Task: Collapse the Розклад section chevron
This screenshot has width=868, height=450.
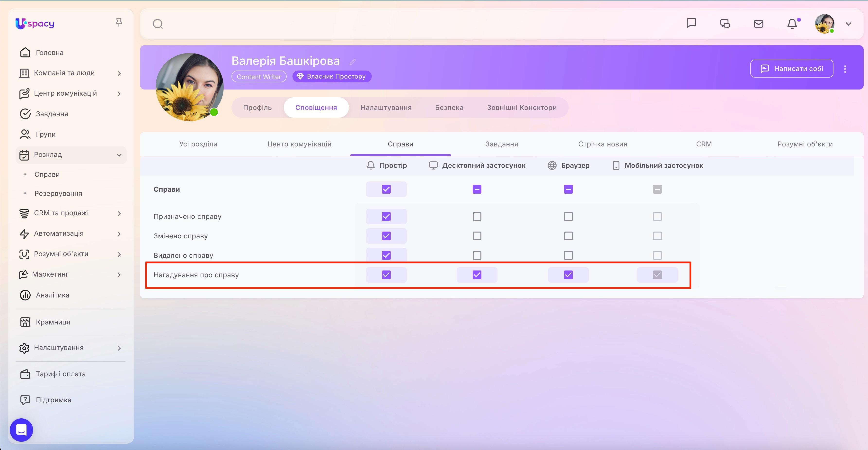Action: (x=119, y=155)
